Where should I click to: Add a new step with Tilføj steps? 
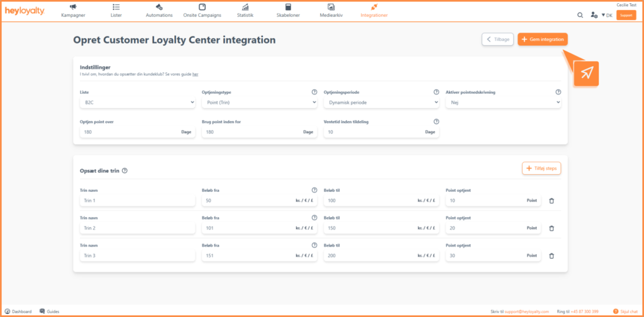[541, 169]
